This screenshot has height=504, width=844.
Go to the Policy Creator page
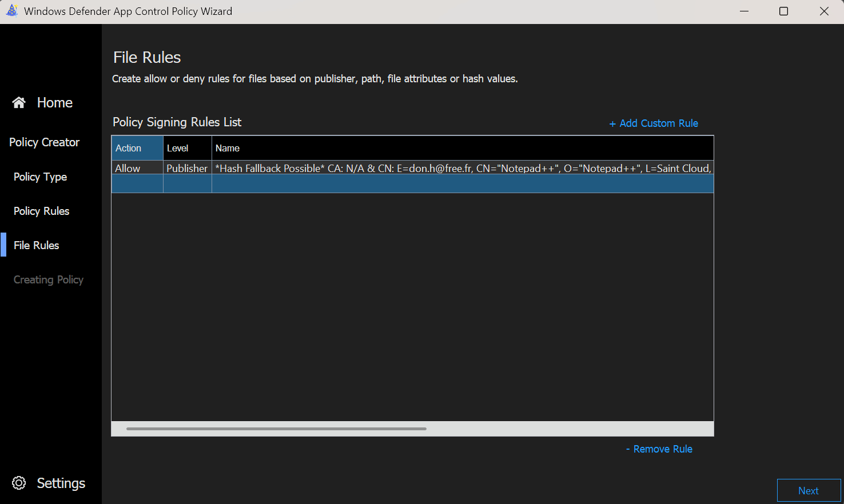(x=44, y=142)
